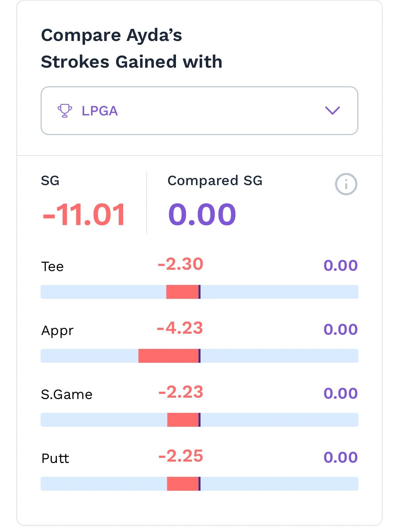
Task: Click the S.Game value -2.23
Action: click(x=181, y=392)
